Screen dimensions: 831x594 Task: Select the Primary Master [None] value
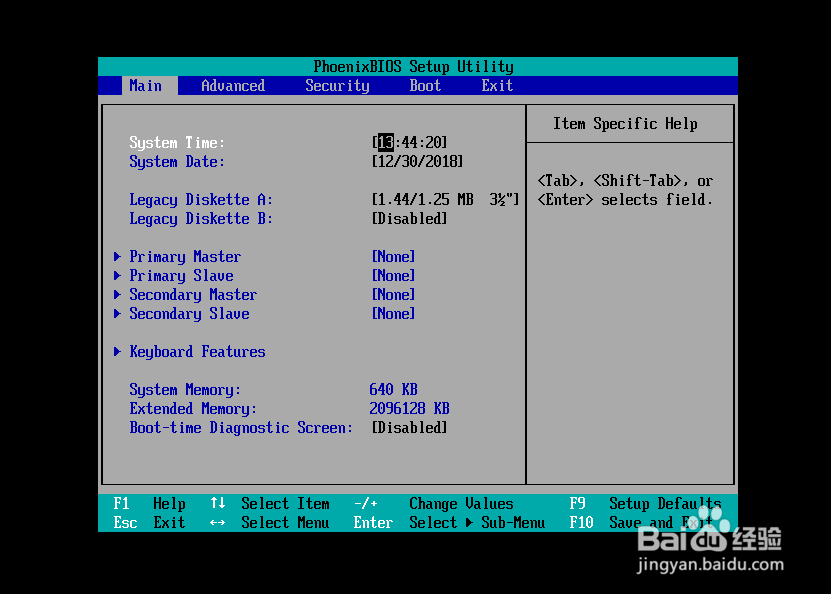[393, 256]
